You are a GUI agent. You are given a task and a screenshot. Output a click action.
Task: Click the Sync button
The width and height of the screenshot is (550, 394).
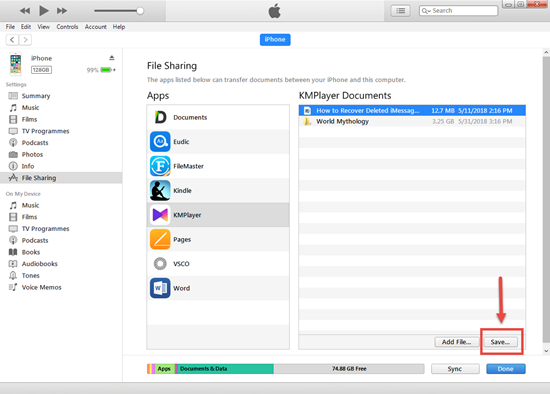[x=455, y=369]
